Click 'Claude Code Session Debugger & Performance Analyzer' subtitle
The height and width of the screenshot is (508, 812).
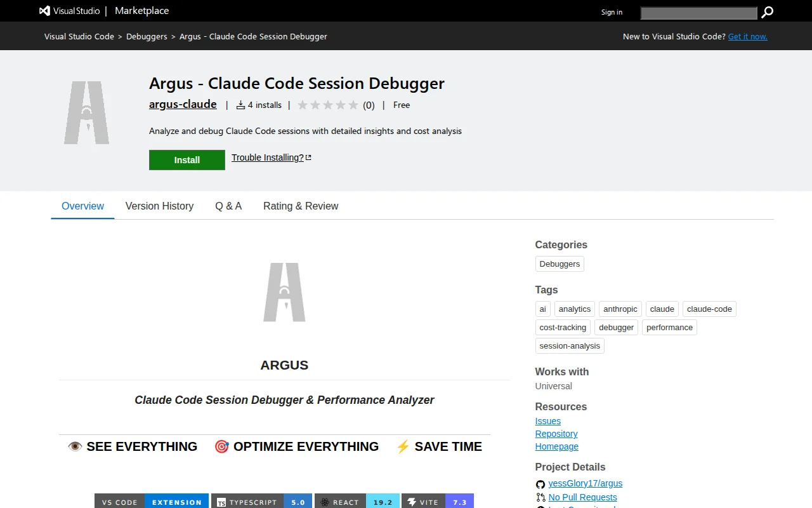(284, 400)
